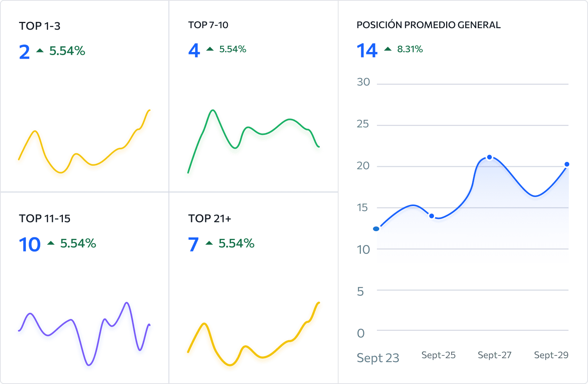Select the Sept-27 peak data point
Image resolution: width=588 pixels, height=384 pixels.
click(x=489, y=157)
